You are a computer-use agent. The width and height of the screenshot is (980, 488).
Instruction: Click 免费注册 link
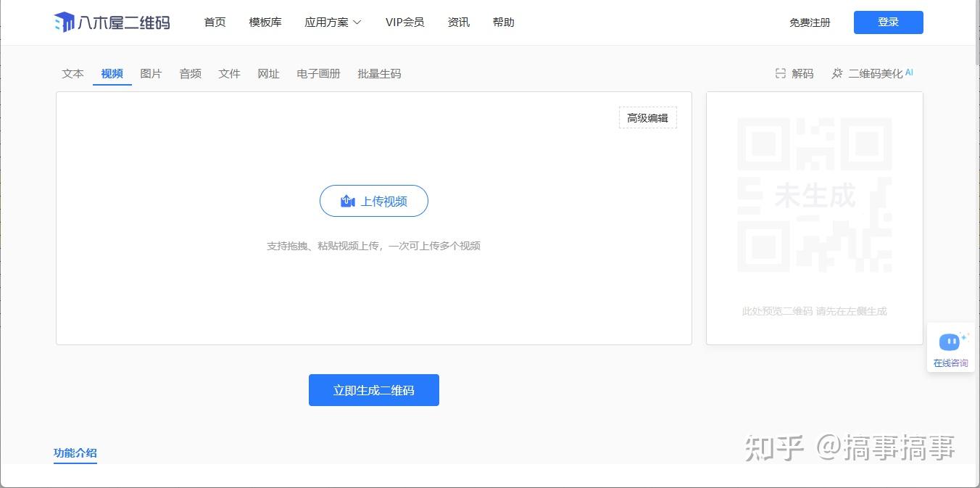click(x=810, y=22)
